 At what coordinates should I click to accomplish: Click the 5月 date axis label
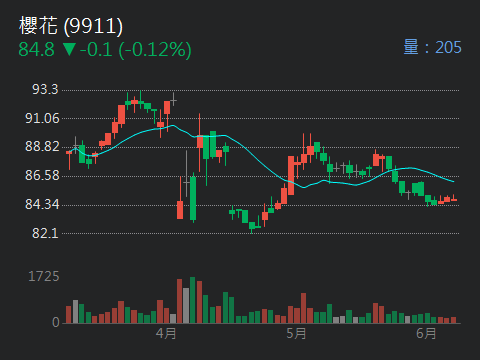(296, 333)
